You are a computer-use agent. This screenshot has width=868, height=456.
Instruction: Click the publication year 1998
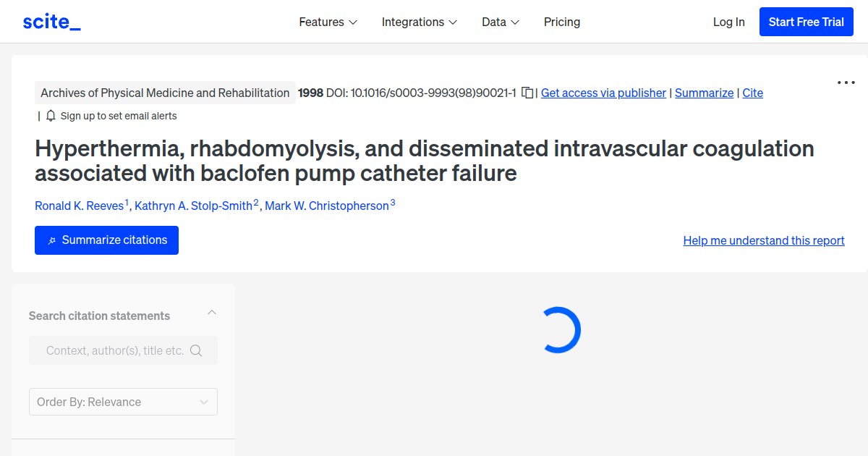pos(310,93)
